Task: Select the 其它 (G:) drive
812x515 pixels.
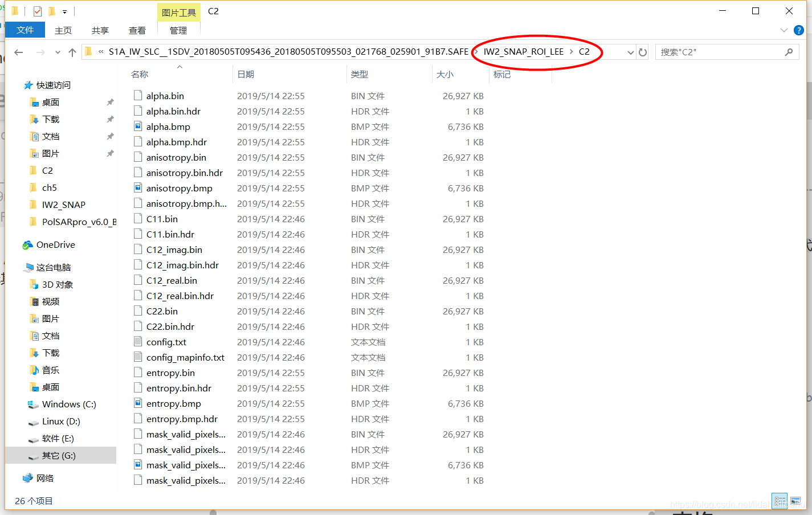Action: coord(59,456)
